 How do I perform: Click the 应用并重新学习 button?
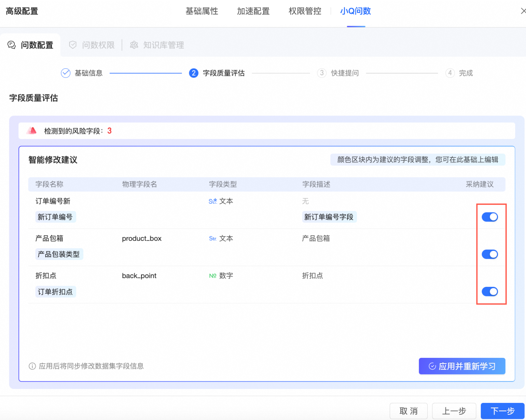pos(462,366)
